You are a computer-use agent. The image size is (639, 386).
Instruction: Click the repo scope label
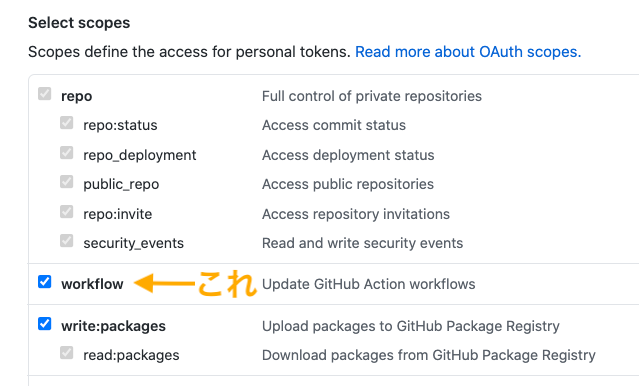[77, 97]
